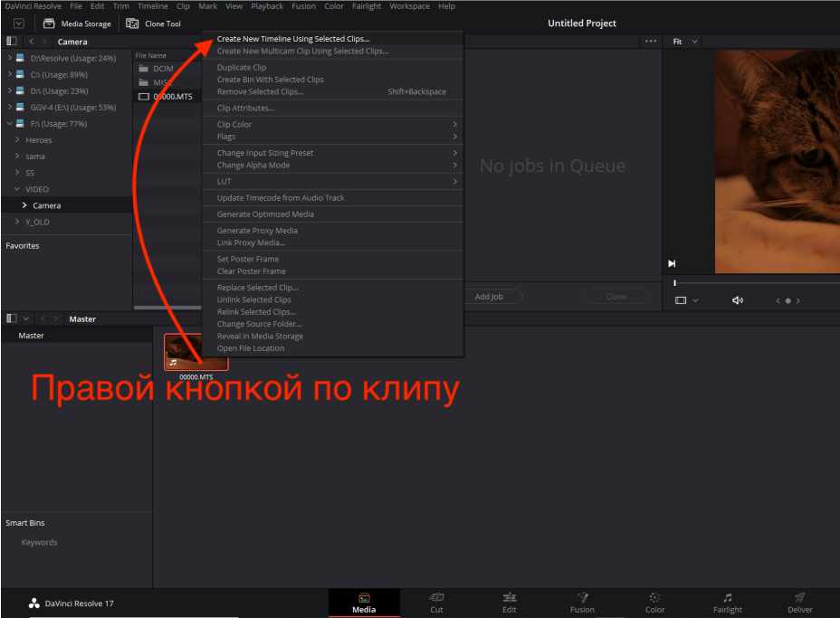Click Add Job button
The height and width of the screenshot is (618, 840).
click(489, 297)
